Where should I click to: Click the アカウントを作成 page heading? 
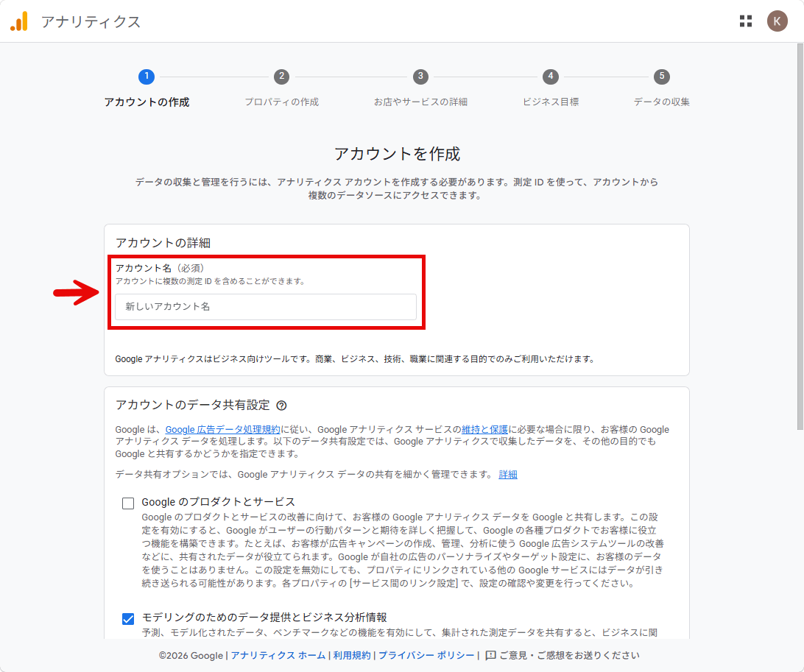397,154
